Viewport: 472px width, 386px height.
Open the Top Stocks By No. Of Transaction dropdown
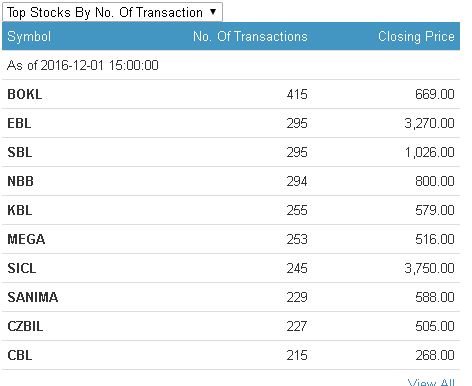pos(112,13)
